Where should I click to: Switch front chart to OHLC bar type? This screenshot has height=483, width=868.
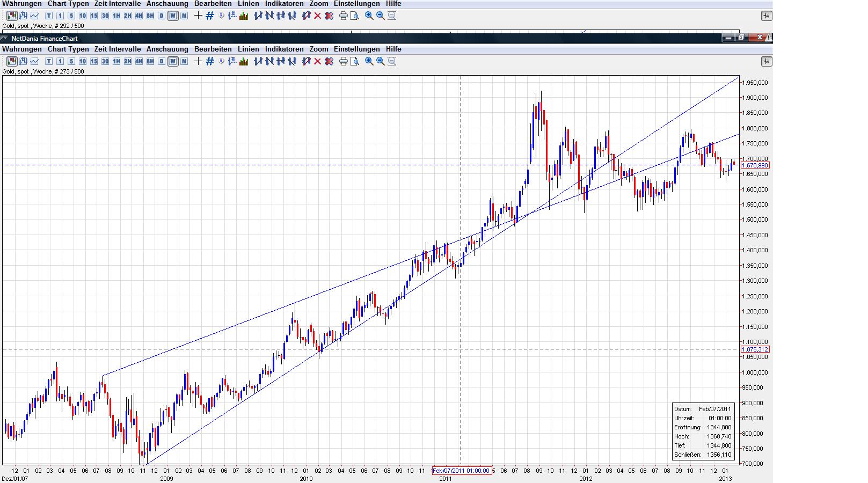tap(23, 61)
